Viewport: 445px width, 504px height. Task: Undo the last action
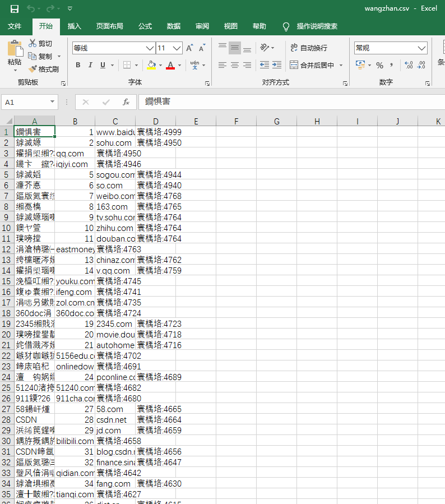pos(30,8)
